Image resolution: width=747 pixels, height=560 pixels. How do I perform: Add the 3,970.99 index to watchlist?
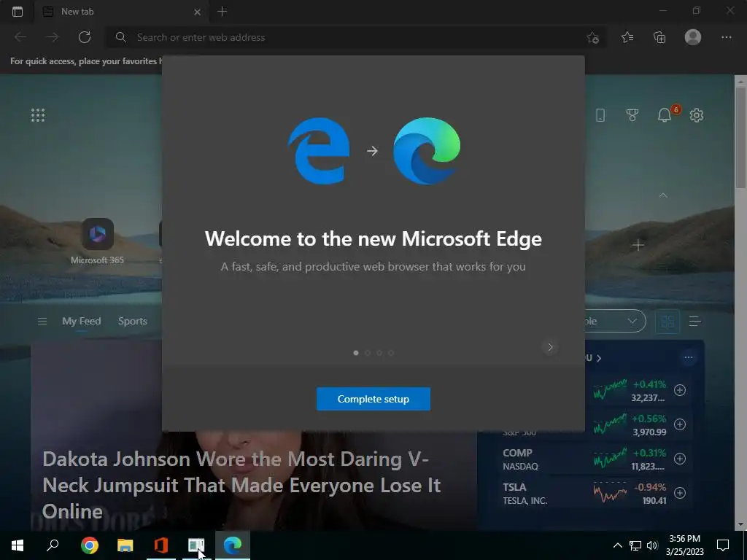pos(680,424)
